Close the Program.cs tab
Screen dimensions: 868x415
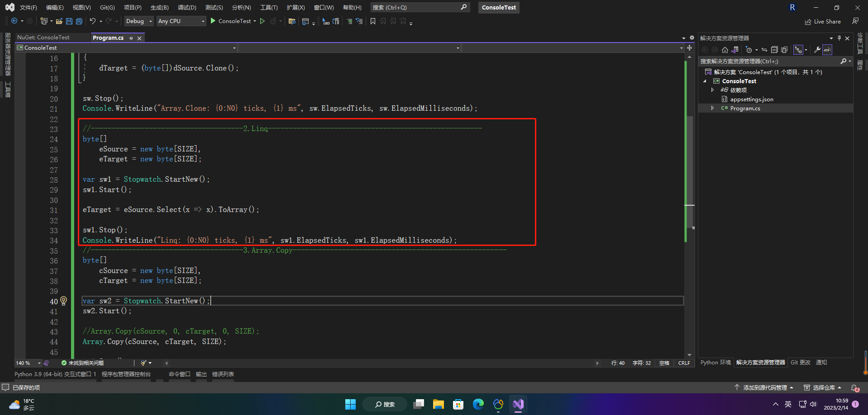(139, 38)
